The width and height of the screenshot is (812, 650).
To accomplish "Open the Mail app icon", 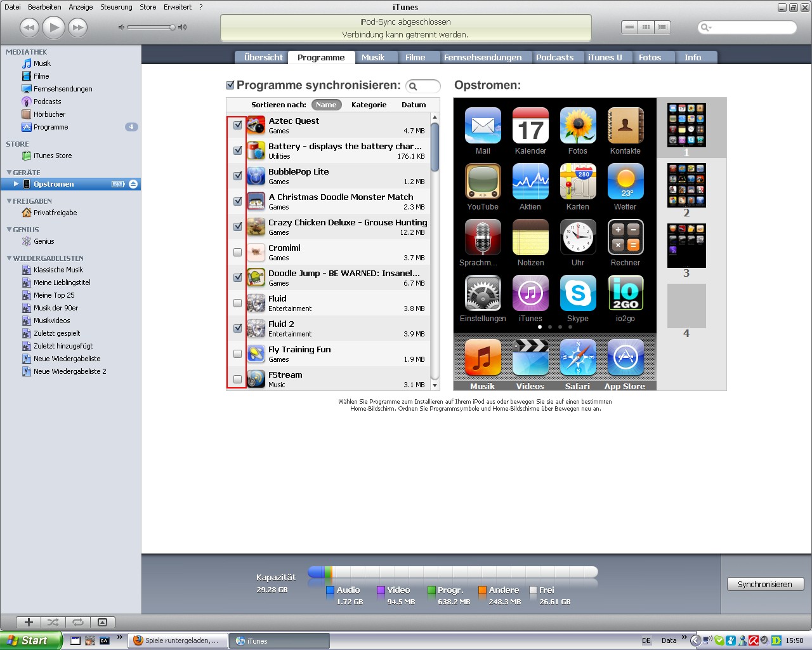I will pyautogui.click(x=483, y=126).
